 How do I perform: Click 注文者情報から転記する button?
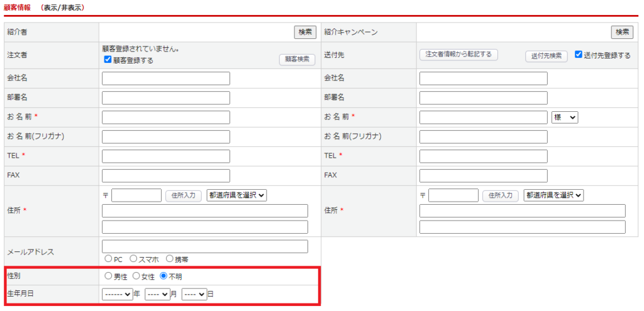458,55
